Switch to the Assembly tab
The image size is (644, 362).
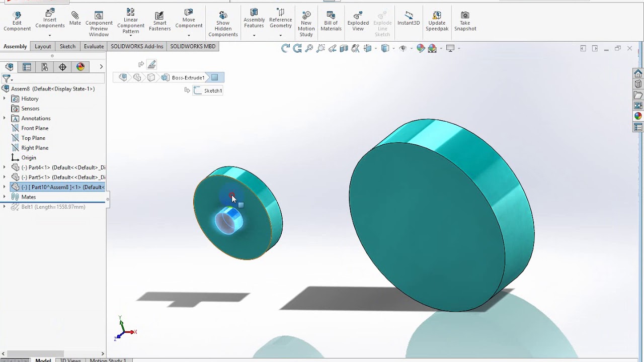click(15, 46)
